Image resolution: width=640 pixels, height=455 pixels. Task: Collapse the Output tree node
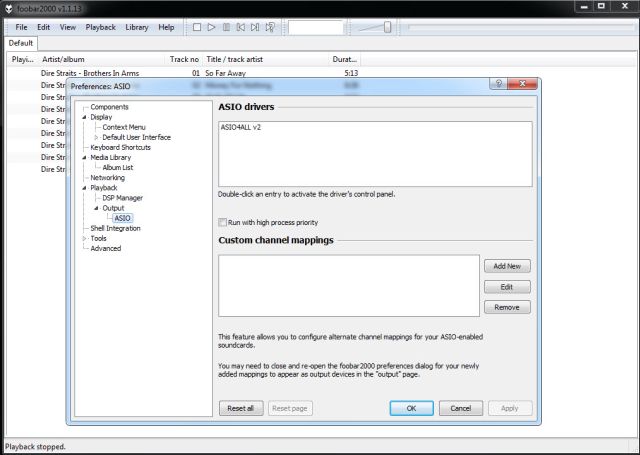[96, 208]
